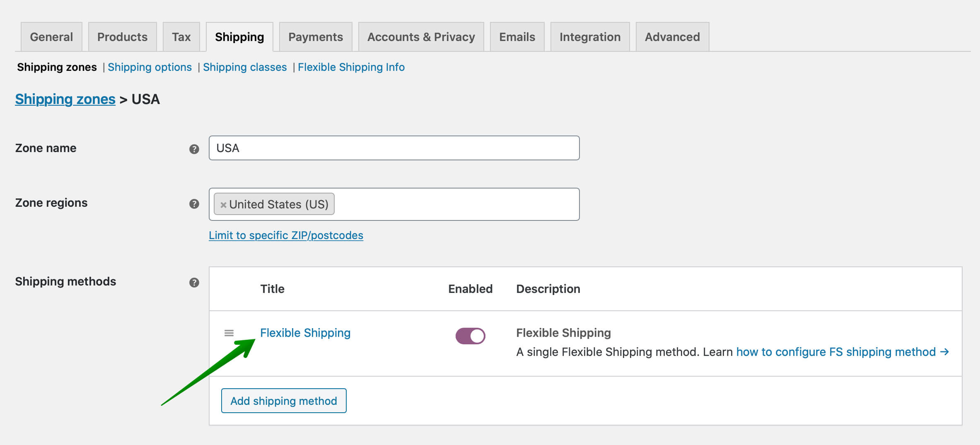Viewport: 980px width, 445px height.
Task: Open the Accounts & Privacy tab
Action: pyautogui.click(x=421, y=37)
